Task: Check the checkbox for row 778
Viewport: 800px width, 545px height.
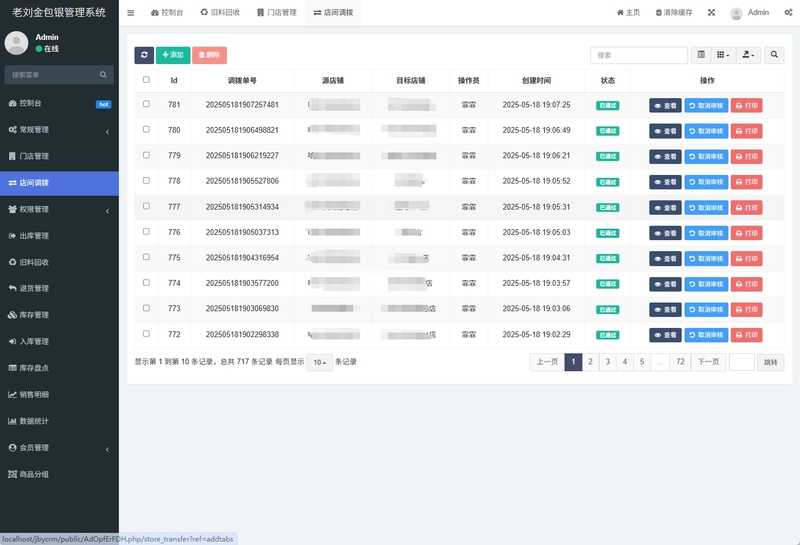Action: [x=146, y=181]
